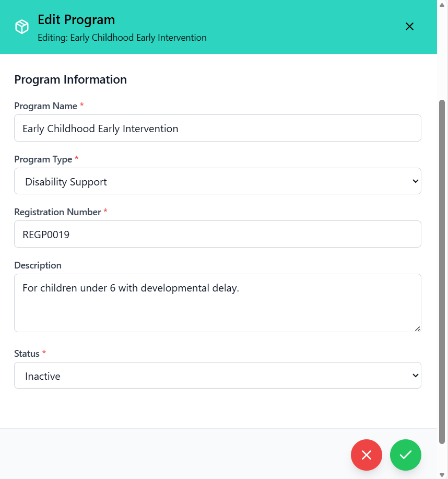Focus the Program Name input field
Viewport: 448px width, 479px height.
click(218, 128)
